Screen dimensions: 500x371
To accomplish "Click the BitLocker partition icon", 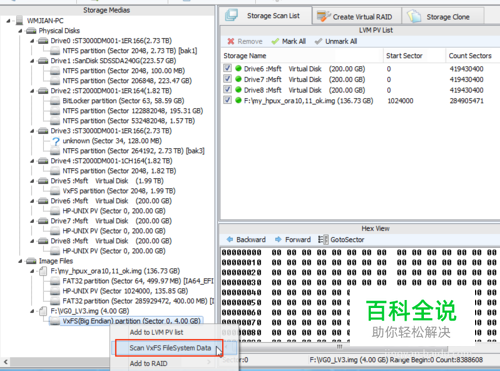I will click(55, 101).
